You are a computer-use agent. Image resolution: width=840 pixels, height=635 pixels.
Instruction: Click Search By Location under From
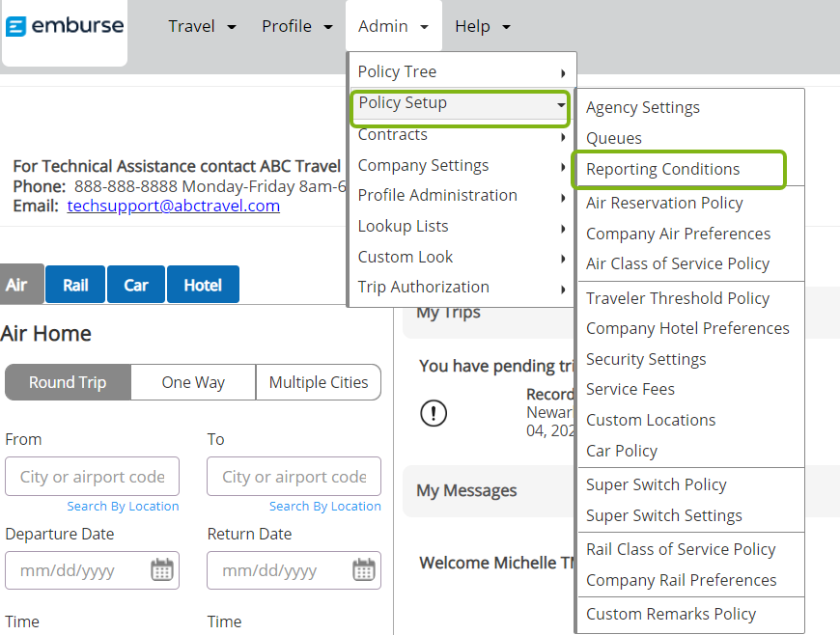click(123, 506)
